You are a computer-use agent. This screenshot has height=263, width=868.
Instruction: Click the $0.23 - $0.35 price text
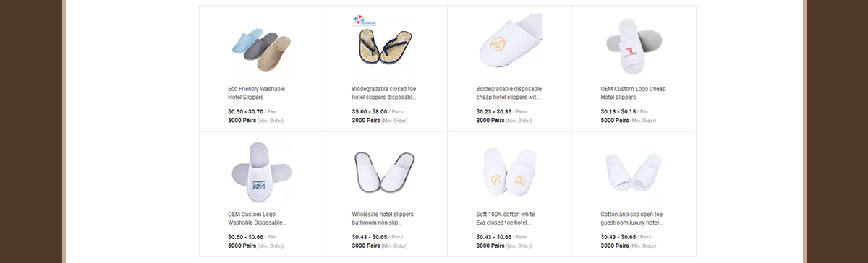tap(494, 111)
